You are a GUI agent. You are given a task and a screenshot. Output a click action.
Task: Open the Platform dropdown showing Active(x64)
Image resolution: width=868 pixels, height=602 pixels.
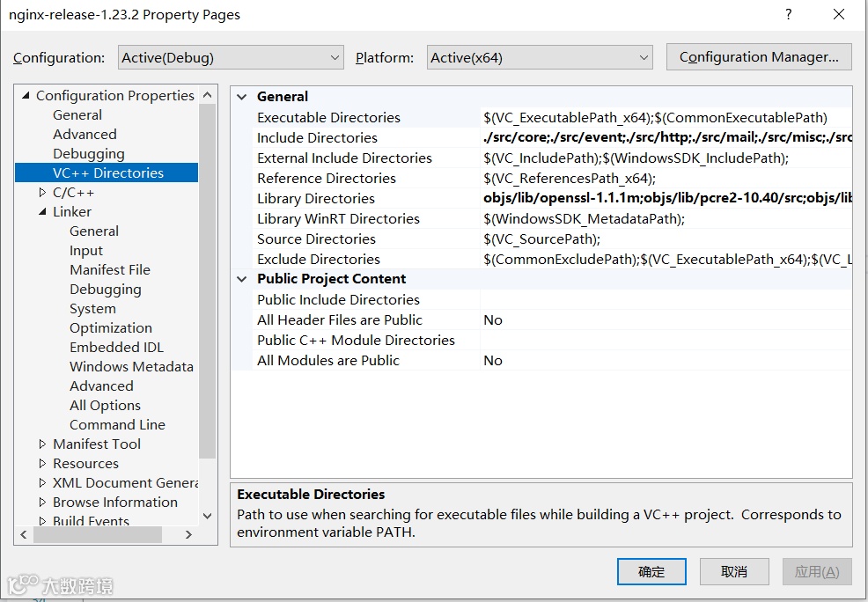click(540, 57)
